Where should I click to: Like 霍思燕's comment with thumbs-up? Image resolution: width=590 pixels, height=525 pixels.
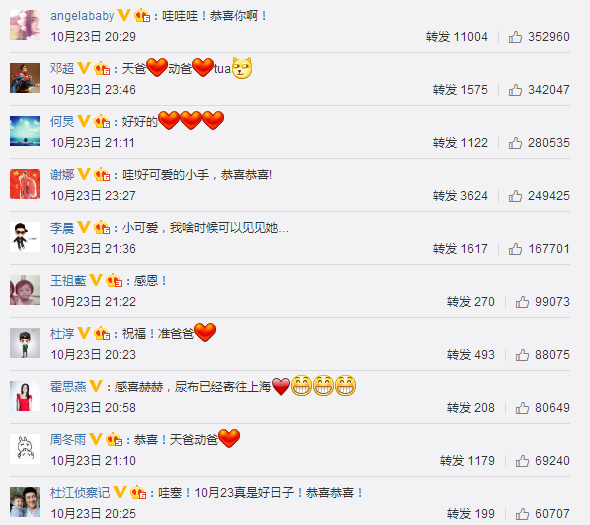[522, 408]
